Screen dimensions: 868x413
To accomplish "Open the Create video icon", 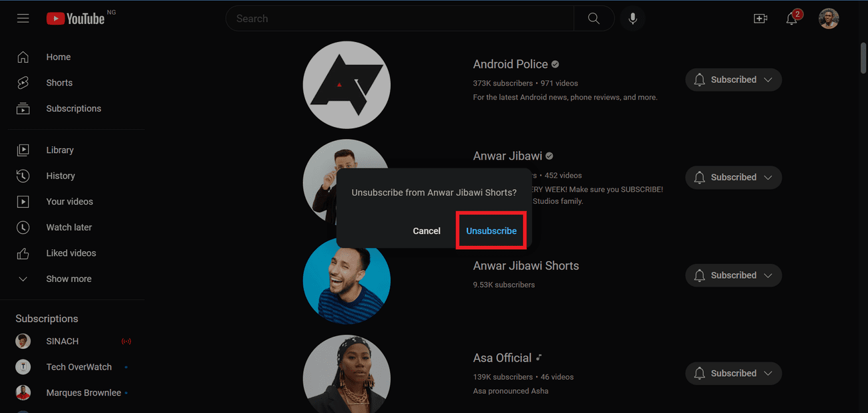I will (x=760, y=19).
